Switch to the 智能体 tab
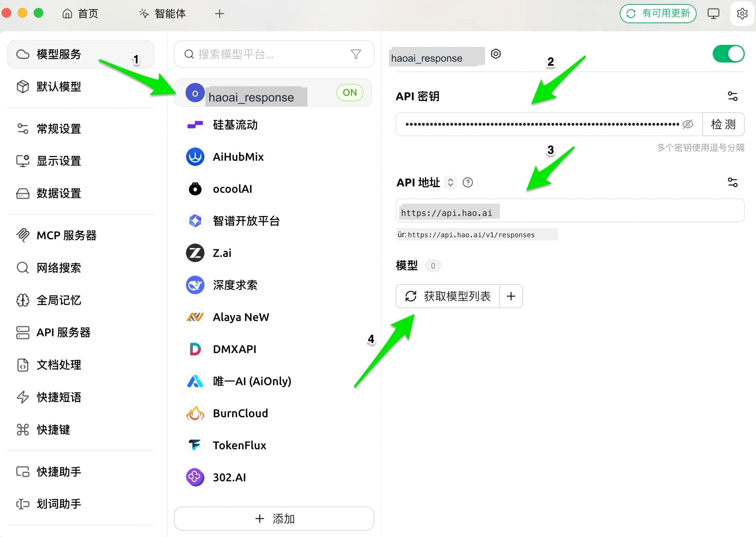 coord(163,14)
